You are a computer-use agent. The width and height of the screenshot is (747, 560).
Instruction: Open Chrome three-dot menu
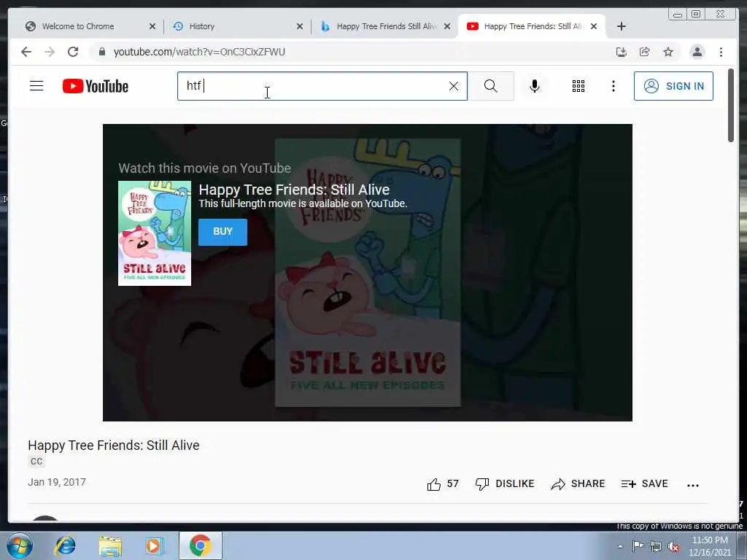pyautogui.click(x=721, y=52)
